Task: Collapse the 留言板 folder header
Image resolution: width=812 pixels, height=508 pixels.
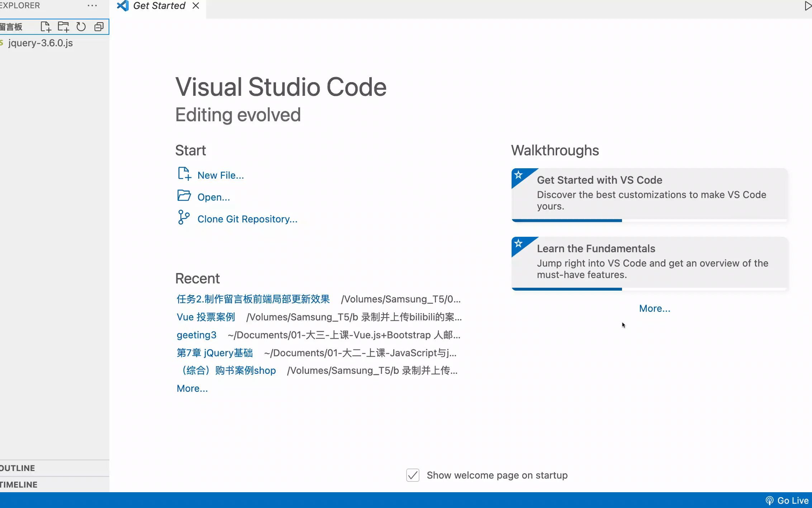Action: coord(11,27)
